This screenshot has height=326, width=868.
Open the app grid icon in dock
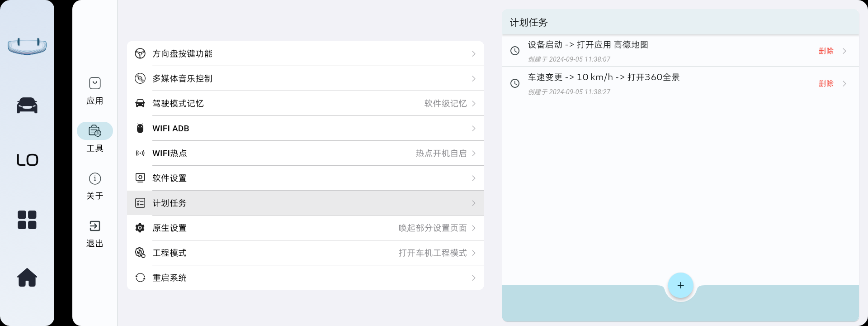[x=27, y=220]
